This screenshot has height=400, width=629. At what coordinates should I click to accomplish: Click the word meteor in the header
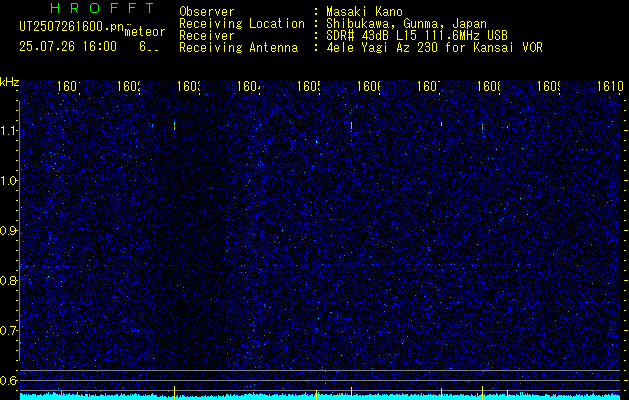[145, 32]
